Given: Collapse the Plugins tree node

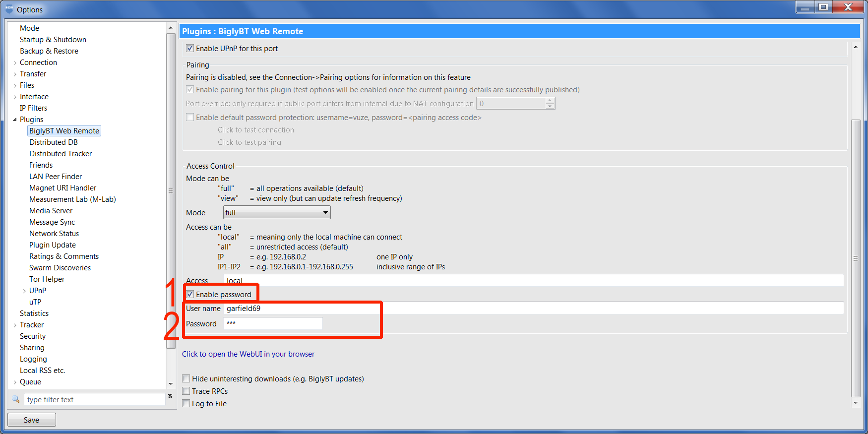Looking at the screenshot, I should [15, 120].
